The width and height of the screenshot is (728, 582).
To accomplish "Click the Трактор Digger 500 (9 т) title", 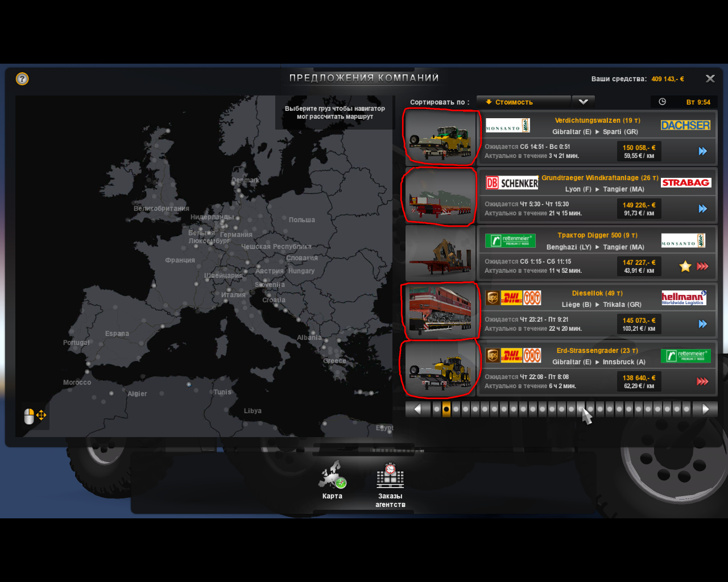I will 597,235.
